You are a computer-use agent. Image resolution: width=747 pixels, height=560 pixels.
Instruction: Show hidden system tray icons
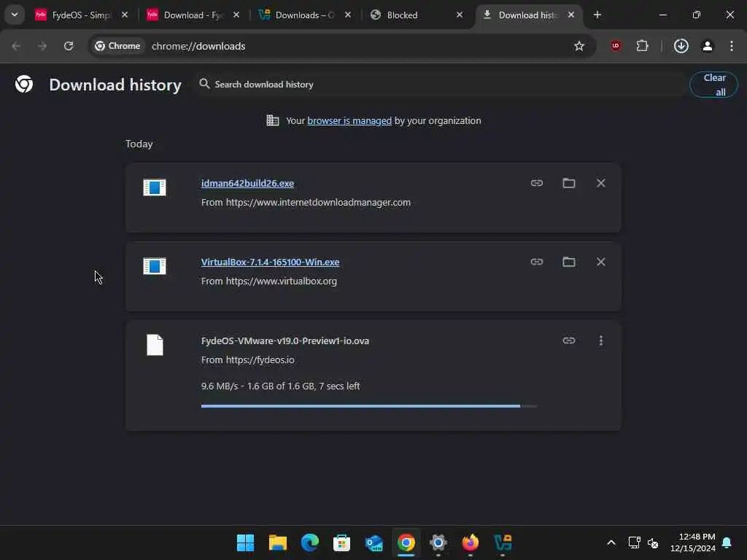coord(611,542)
